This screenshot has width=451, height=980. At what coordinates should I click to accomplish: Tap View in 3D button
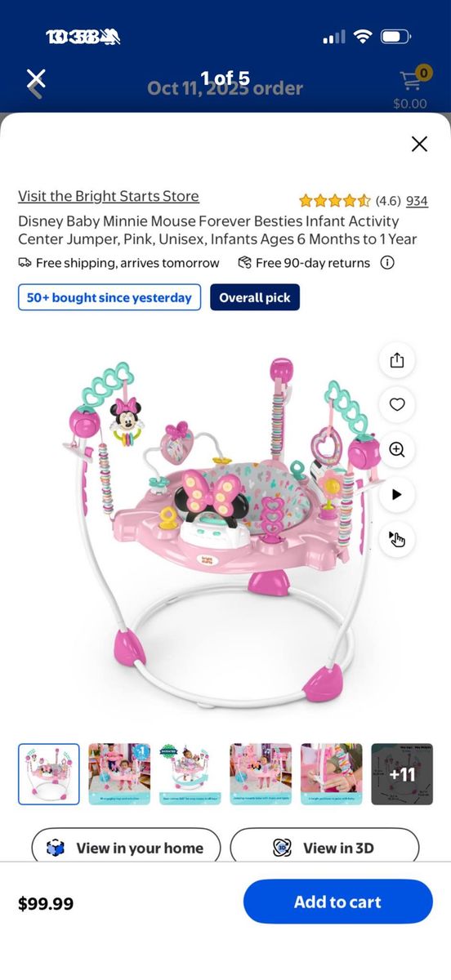pyautogui.click(x=324, y=848)
